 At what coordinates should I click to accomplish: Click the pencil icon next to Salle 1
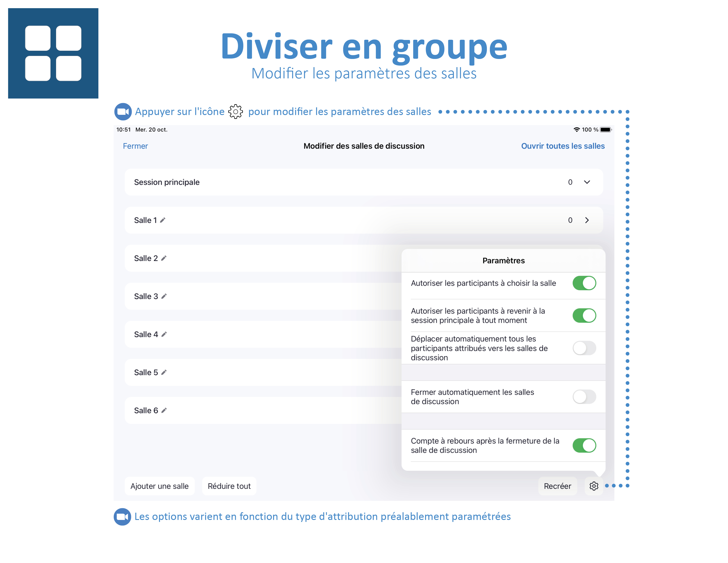tap(163, 220)
